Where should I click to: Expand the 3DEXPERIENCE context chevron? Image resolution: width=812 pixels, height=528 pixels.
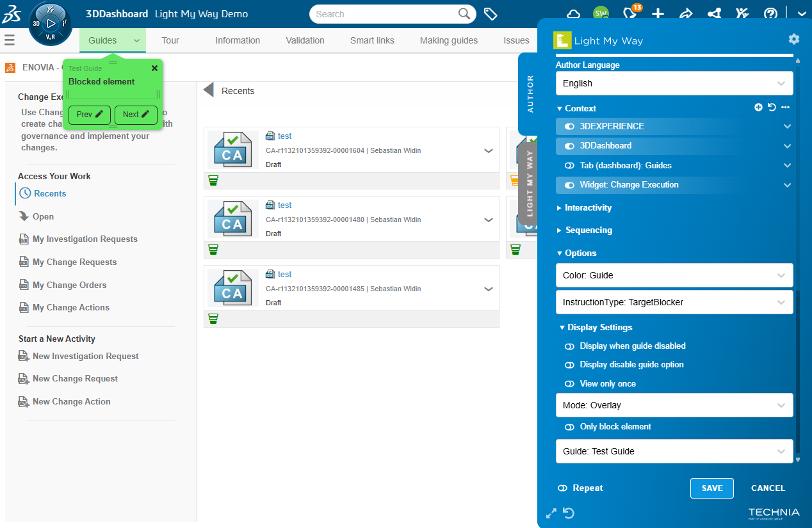click(788, 127)
